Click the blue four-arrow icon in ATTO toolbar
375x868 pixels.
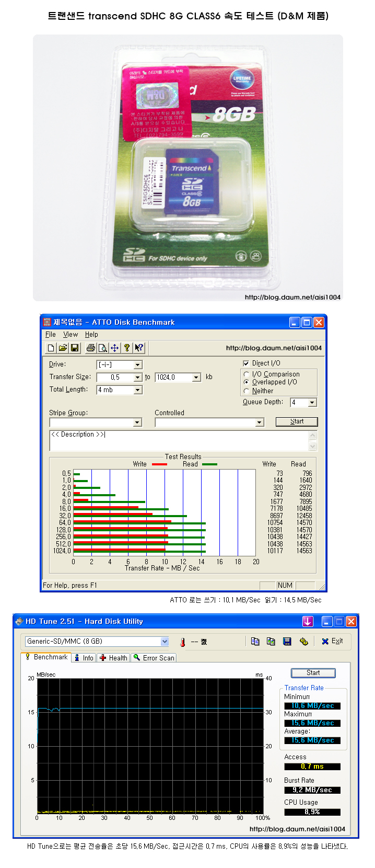click(115, 348)
